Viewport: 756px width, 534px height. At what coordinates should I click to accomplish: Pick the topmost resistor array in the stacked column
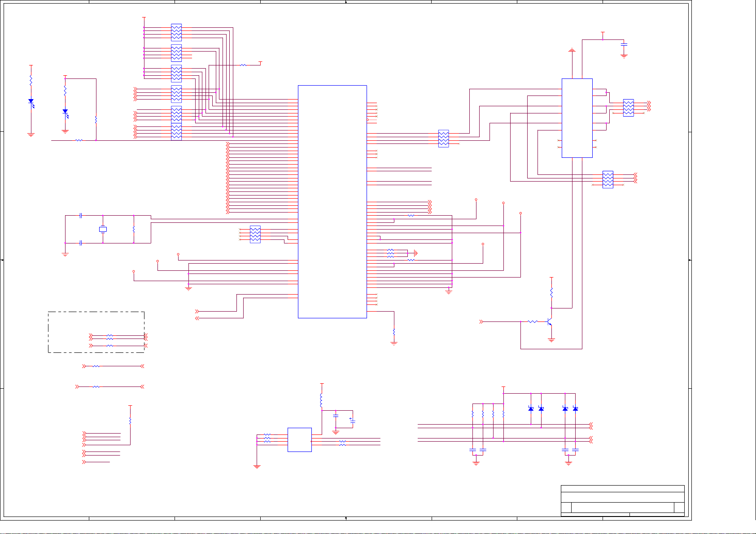pos(176,32)
